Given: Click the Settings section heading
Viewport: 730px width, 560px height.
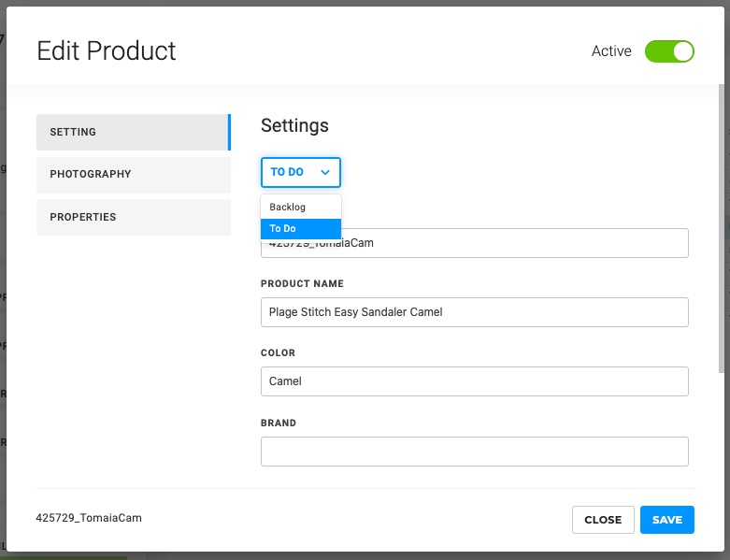Looking at the screenshot, I should [294, 125].
